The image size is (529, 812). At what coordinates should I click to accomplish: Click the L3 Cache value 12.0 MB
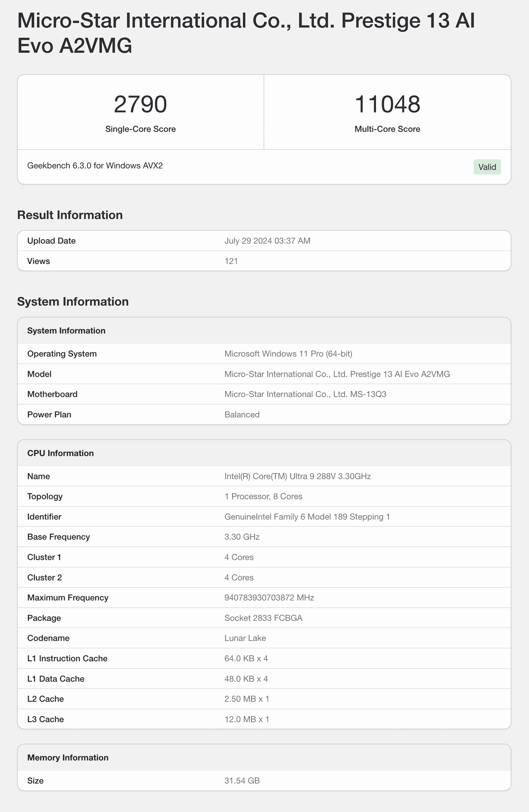[x=247, y=719]
